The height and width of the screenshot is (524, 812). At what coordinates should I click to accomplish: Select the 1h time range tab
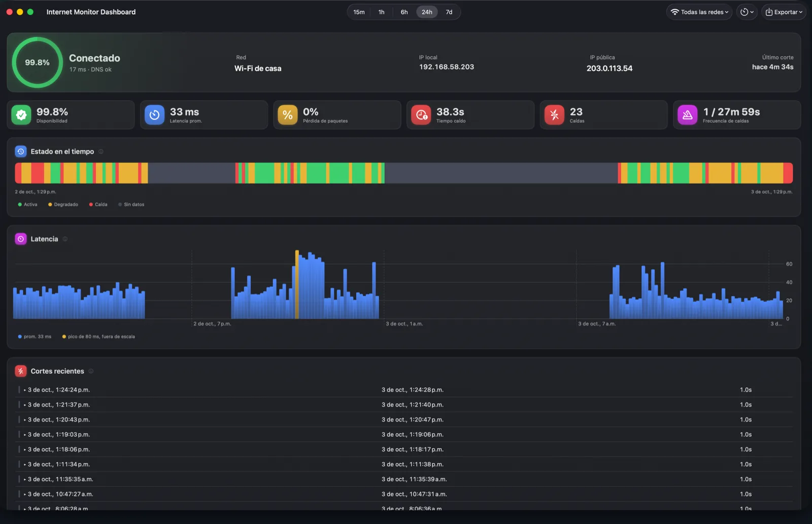tap(381, 12)
